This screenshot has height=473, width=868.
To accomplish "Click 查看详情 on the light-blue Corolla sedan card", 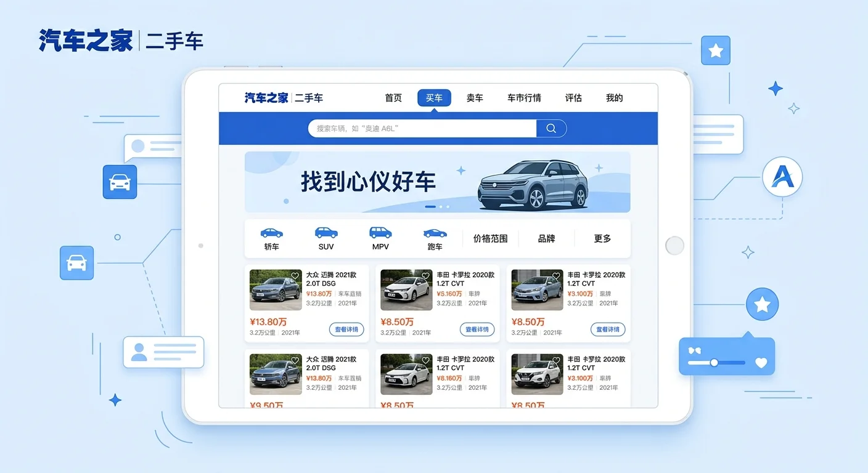I will [608, 329].
